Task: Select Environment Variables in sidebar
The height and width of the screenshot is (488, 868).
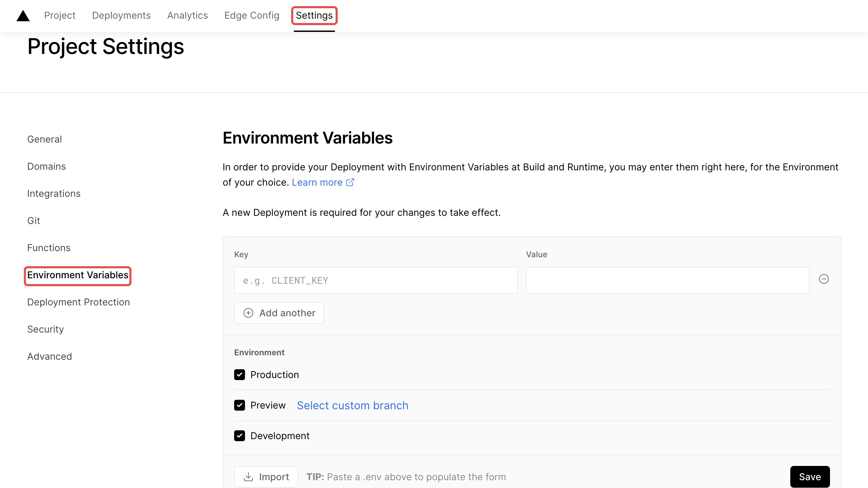Action: point(78,276)
